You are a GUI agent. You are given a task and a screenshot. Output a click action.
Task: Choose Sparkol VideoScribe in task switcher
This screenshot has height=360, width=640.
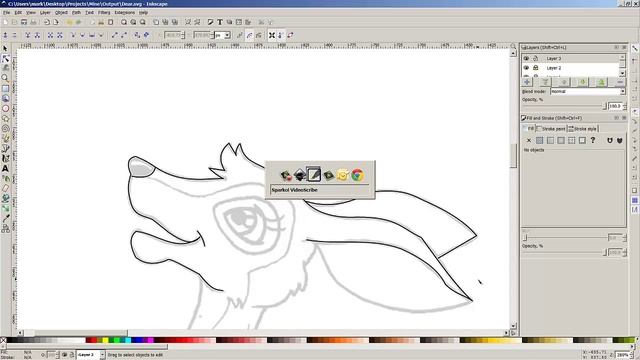coord(313,175)
